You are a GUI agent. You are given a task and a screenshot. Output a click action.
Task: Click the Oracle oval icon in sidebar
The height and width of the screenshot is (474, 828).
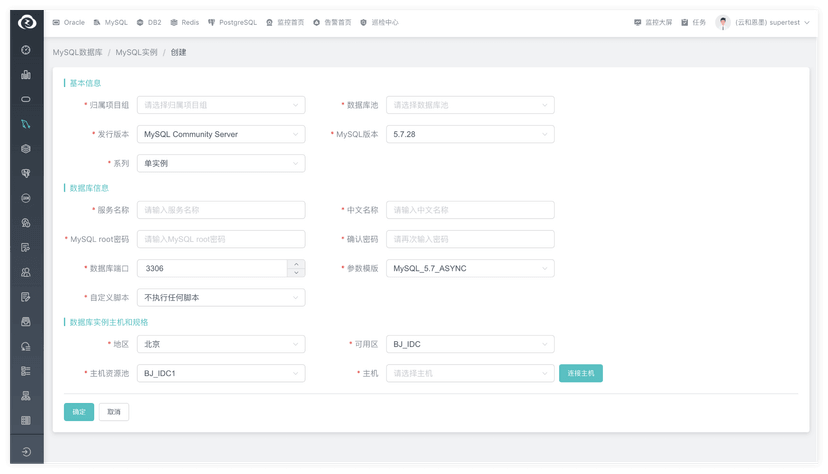pyautogui.click(x=26, y=99)
